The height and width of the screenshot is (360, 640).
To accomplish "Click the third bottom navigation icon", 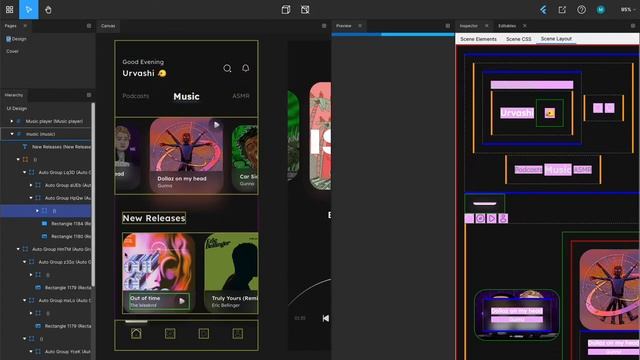I will pos(204,333).
